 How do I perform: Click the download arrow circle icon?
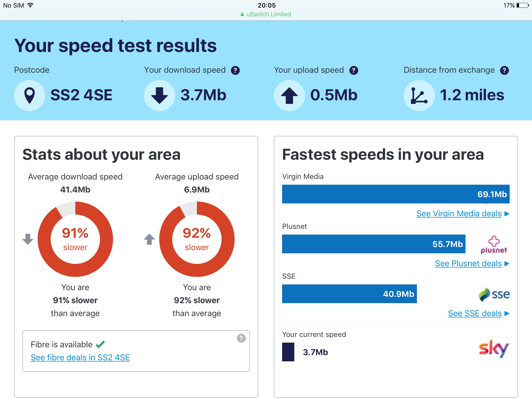[x=159, y=95]
